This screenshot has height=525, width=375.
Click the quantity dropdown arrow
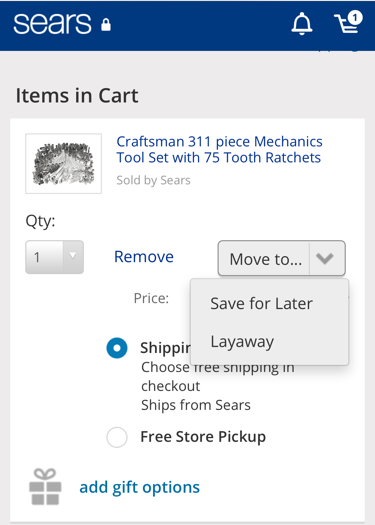pyautogui.click(x=73, y=256)
